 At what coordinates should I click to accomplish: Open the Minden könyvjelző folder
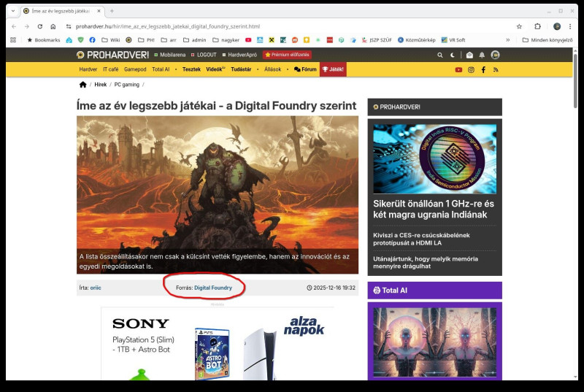point(547,40)
